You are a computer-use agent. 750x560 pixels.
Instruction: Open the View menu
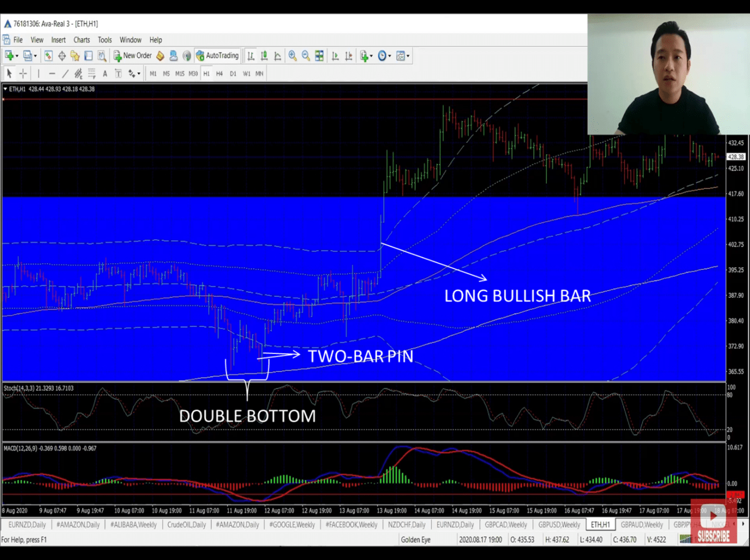37,40
